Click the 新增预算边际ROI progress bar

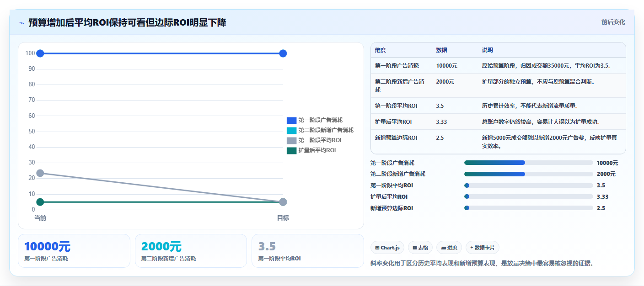(x=528, y=208)
